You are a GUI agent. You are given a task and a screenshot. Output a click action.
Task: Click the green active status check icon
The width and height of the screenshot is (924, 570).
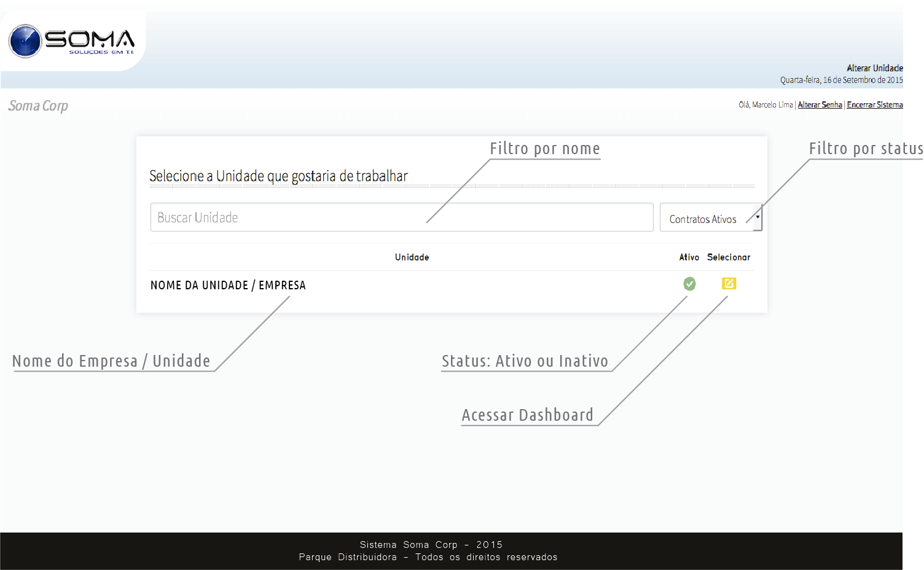(x=689, y=284)
